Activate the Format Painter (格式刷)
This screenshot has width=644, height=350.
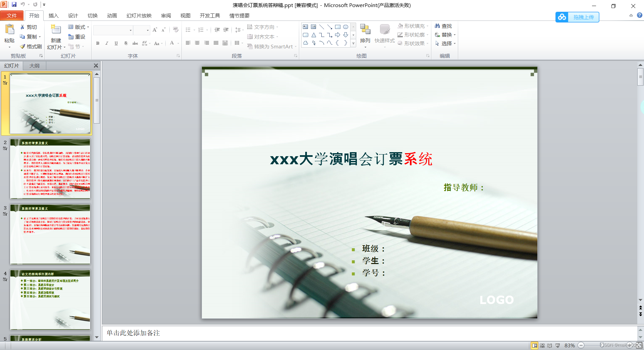[31, 46]
